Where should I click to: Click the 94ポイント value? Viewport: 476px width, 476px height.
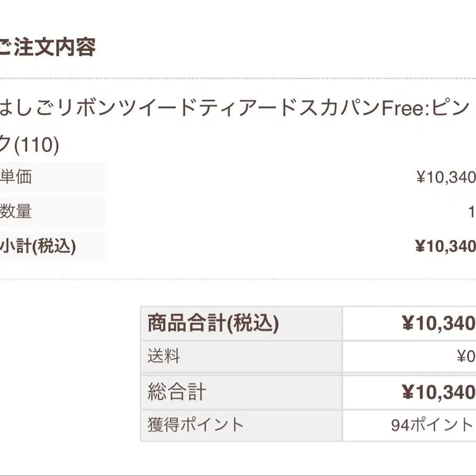432,425
